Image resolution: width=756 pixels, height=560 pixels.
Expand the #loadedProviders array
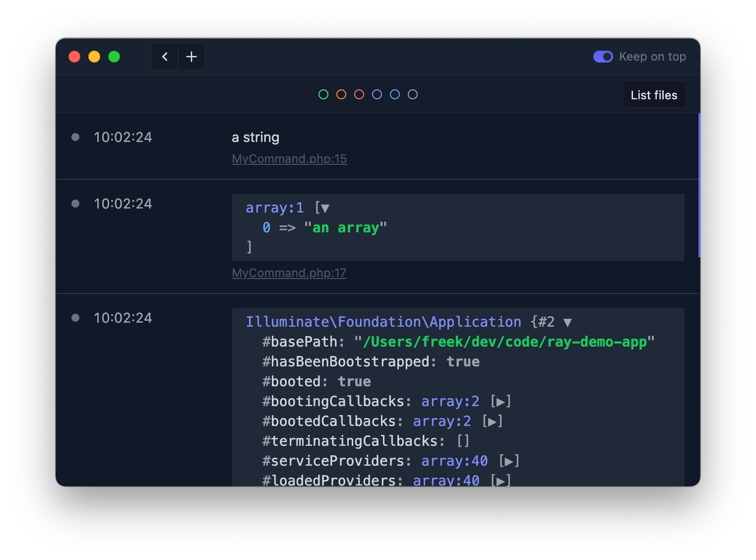pyautogui.click(x=501, y=481)
